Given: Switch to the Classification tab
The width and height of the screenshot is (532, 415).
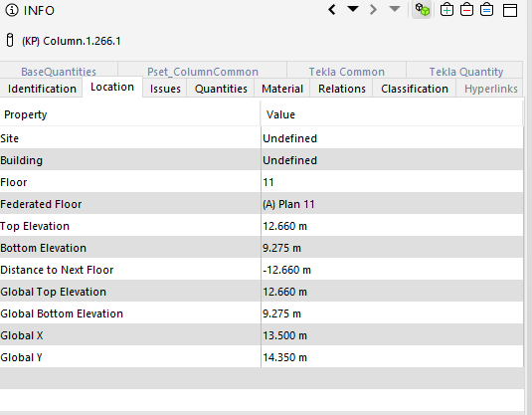Looking at the screenshot, I should (415, 89).
